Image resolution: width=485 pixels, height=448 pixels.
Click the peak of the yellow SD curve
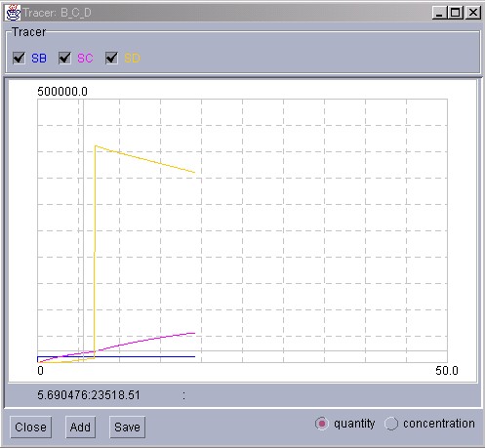tap(96, 145)
